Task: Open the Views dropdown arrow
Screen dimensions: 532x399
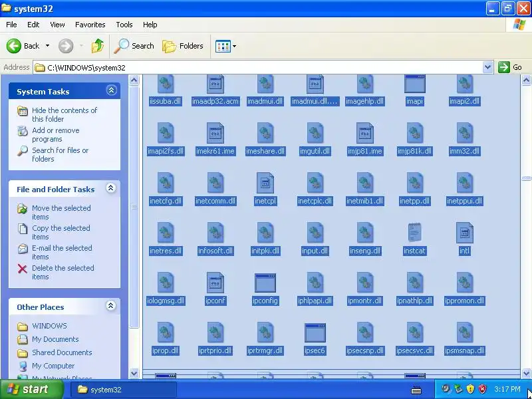Action: pyautogui.click(x=234, y=46)
